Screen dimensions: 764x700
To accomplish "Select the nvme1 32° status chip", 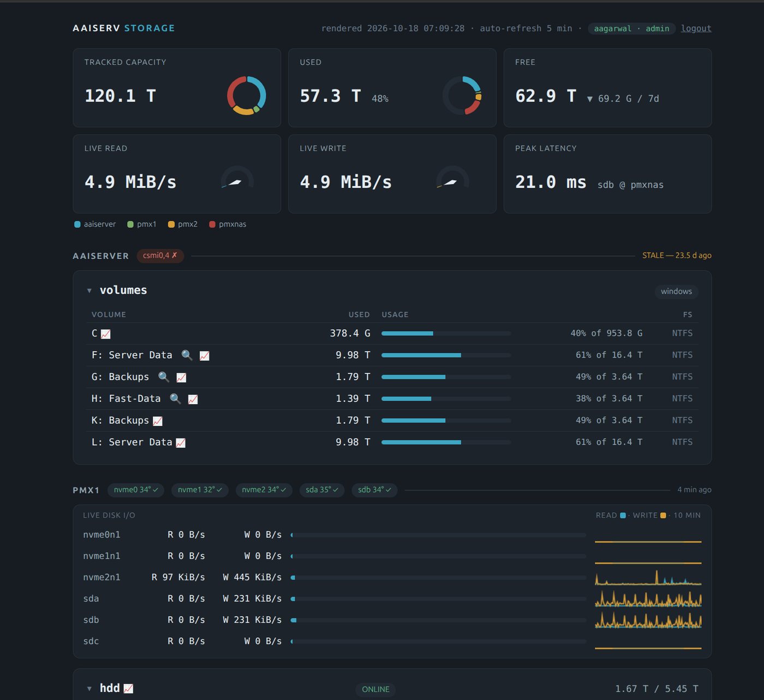I will pyautogui.click(x=200, y=490).
